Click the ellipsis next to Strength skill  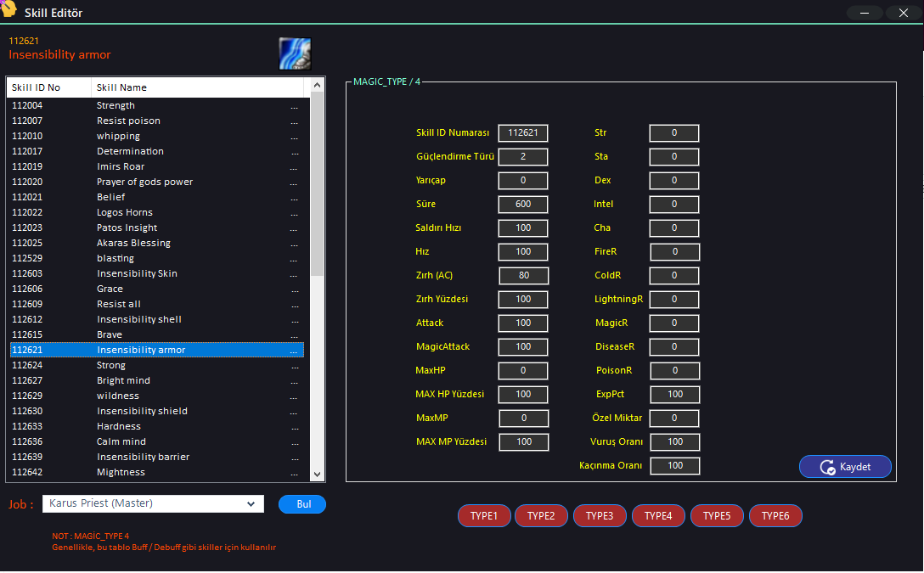click(x=295, y=106)
